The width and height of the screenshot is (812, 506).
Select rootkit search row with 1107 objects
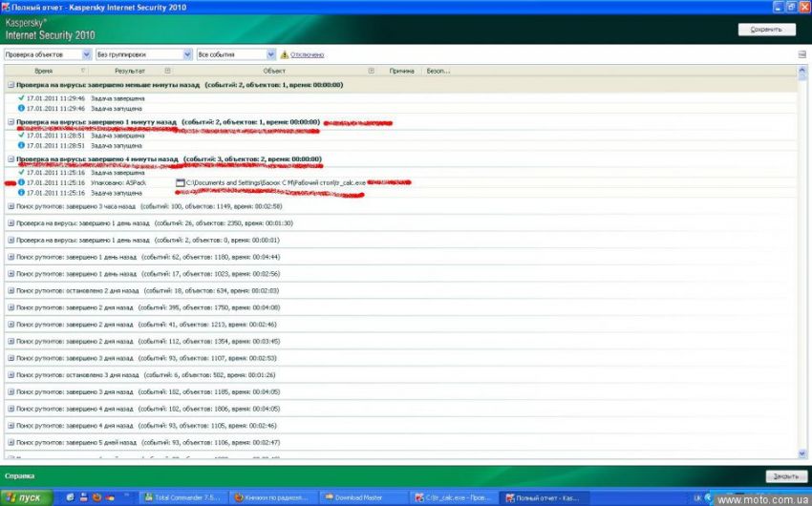click(400, 358)
